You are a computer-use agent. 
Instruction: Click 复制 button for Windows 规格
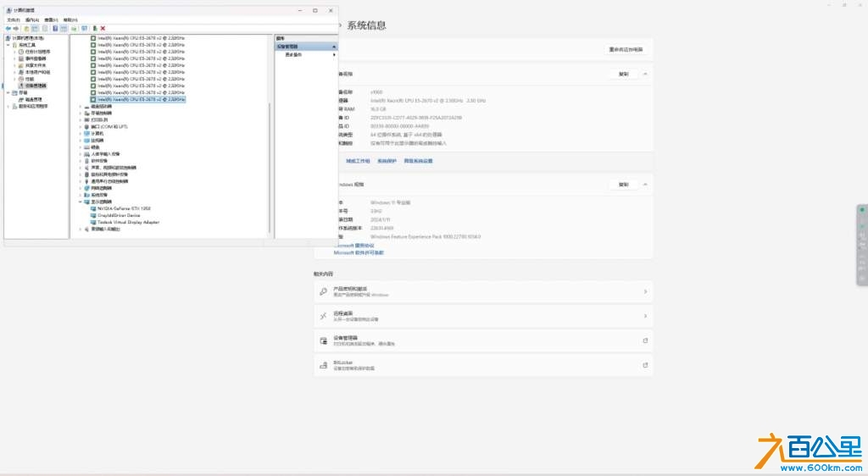click(x=623, y=185)
